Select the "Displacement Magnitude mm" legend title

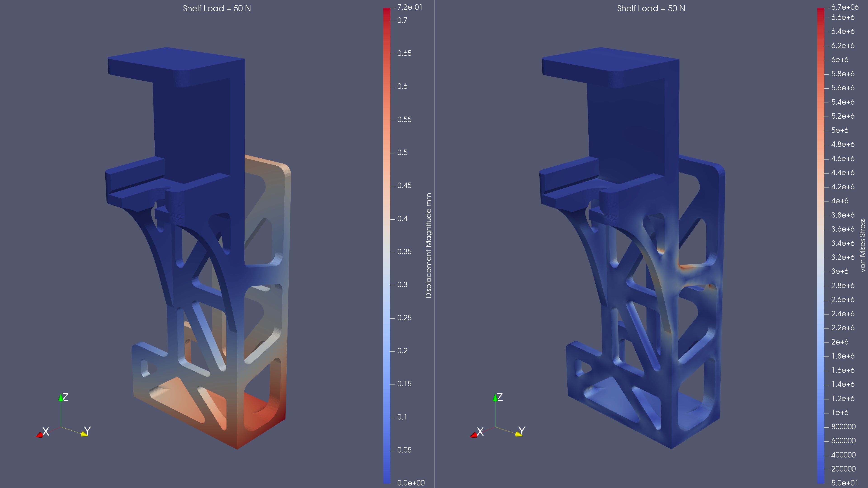click(428, 246)
